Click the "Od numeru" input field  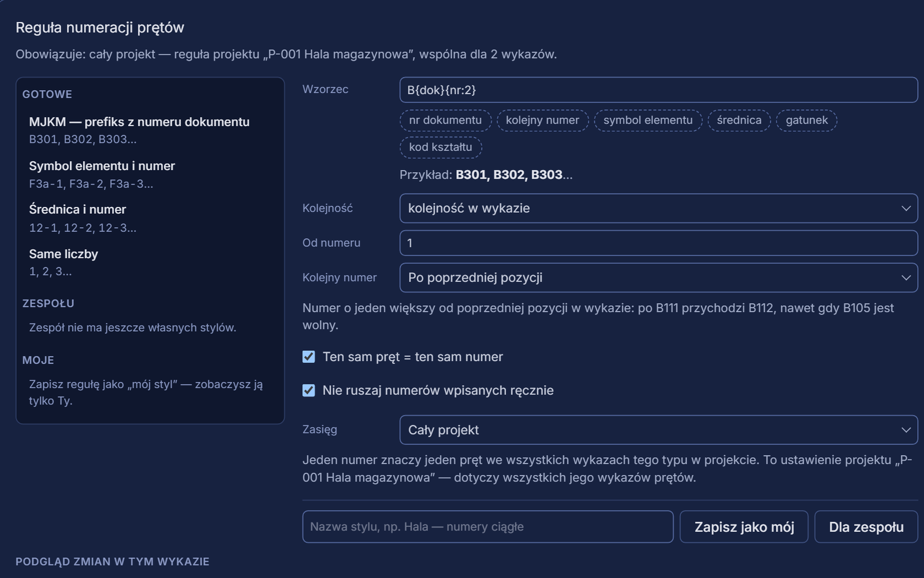pyautogui.click(x=658, y=243)
